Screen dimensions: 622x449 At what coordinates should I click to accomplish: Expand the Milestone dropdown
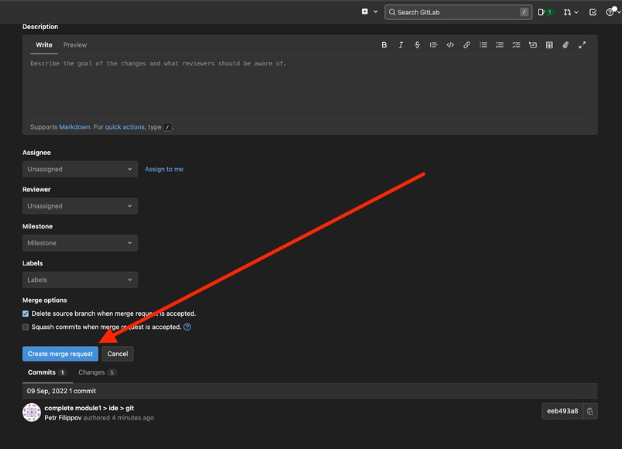point(80,243)
